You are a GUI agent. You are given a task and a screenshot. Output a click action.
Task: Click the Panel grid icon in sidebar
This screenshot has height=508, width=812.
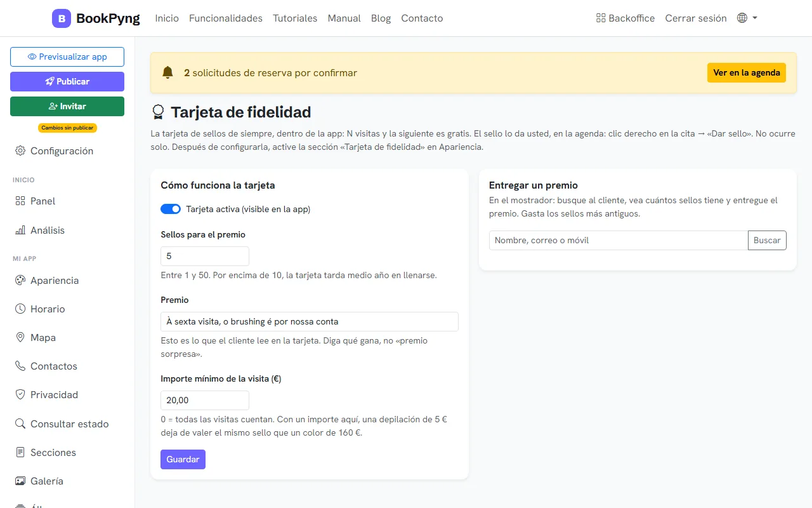click(x=20, y=201)
